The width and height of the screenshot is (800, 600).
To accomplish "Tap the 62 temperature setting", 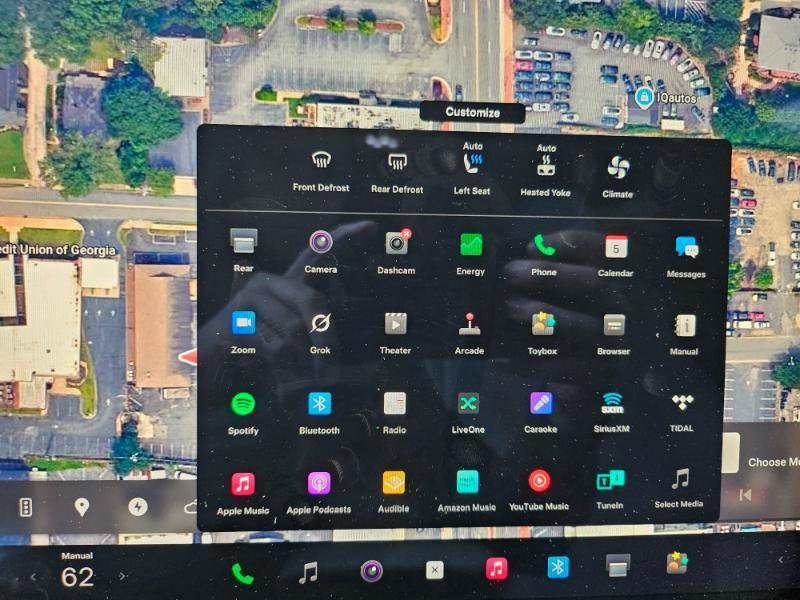I will 78,577.
